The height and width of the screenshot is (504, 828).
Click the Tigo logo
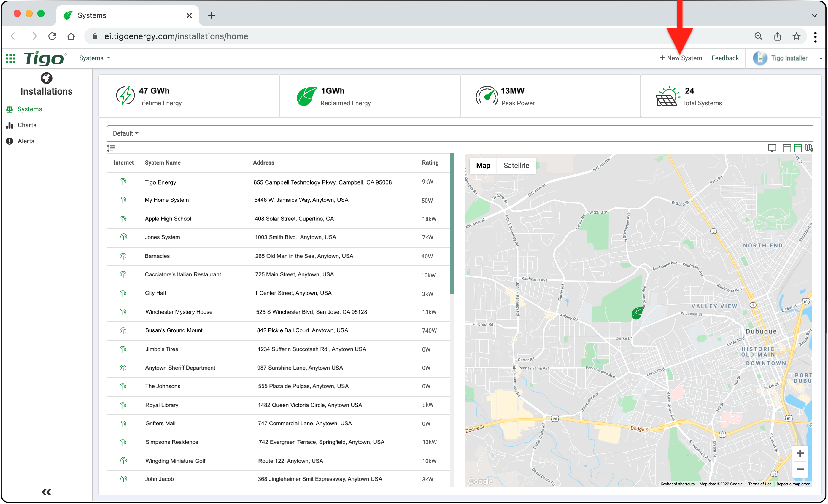pos(45,58)
